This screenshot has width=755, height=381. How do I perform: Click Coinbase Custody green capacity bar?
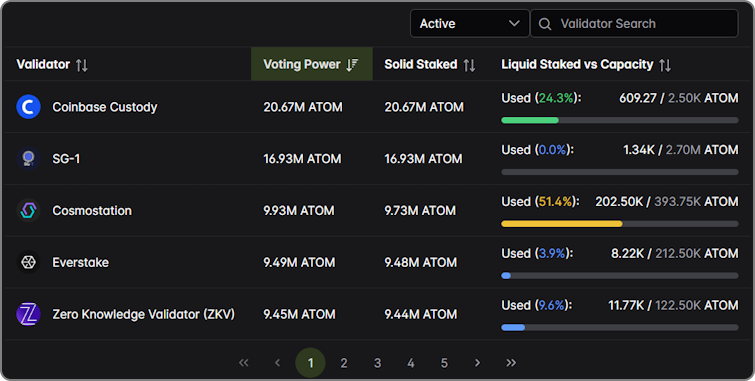[x=530, y=120]
